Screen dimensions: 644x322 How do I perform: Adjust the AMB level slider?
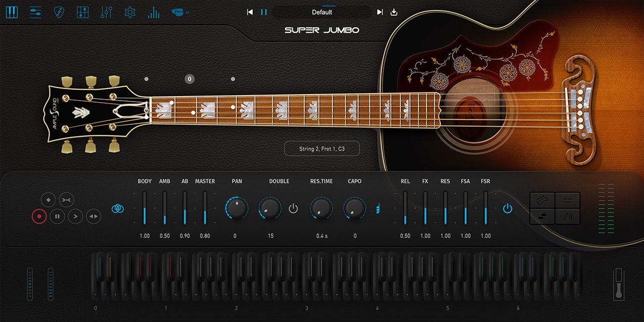165,208
